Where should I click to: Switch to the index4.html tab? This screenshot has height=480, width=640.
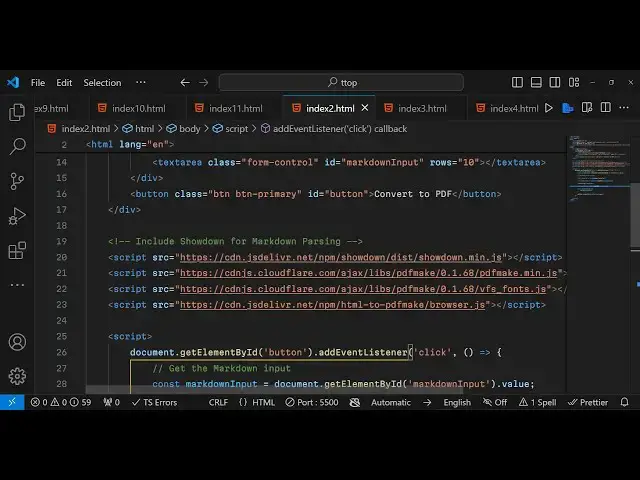pyautogui.click(x=508, y=108)
